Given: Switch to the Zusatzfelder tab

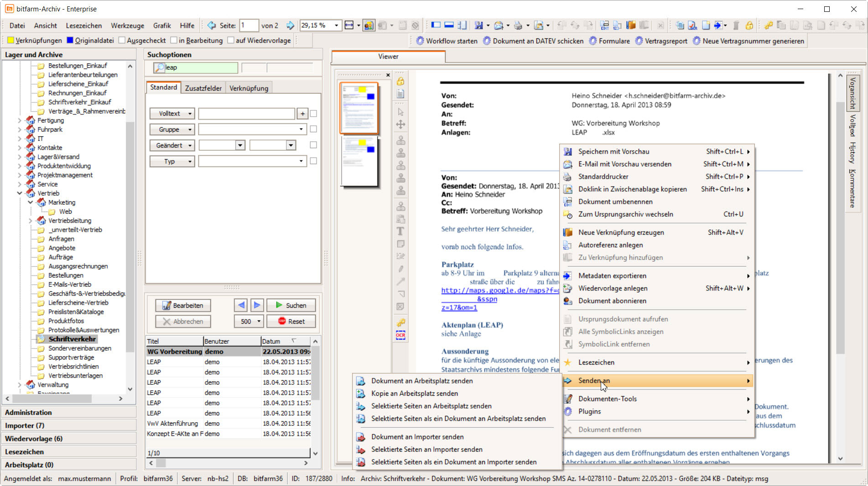Looking at the screenshot, I should [203, 88].
